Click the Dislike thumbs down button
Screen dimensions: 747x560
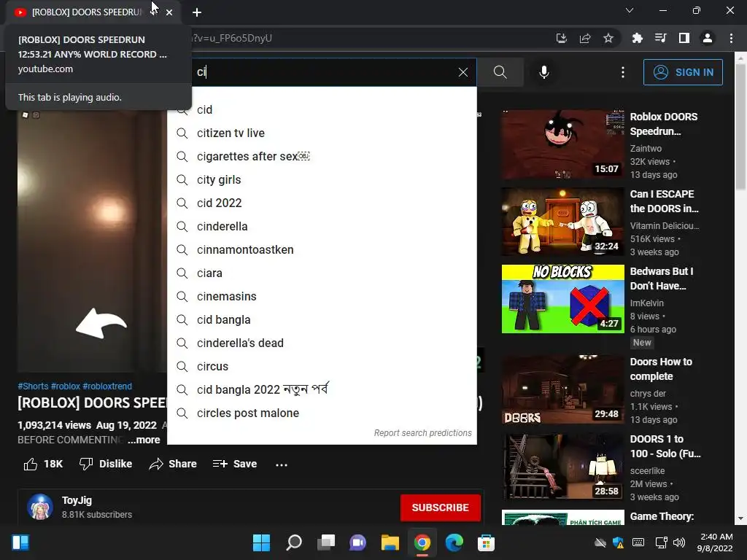106,464
